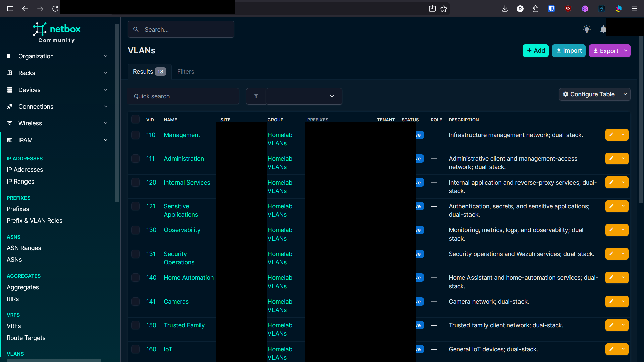The image size is (644, 362).
Task: Edit the Security Operations VLAN pencil icon
Action: 611,254
